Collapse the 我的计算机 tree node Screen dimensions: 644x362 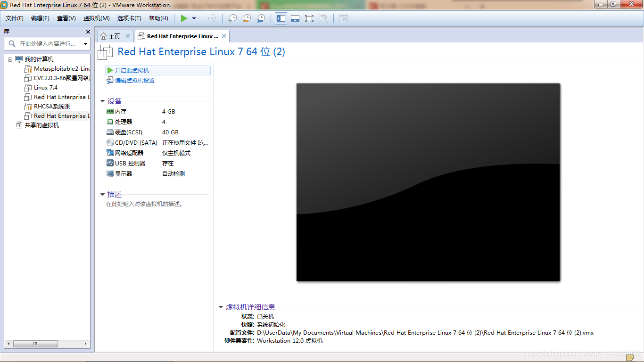pyautogui.click(x=10, y=59)
